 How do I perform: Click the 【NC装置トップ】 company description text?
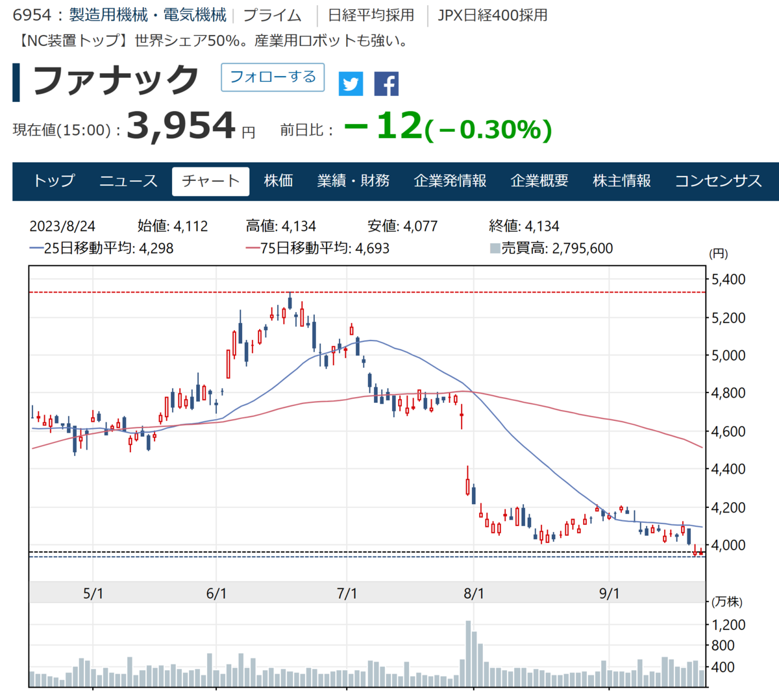[212, 41]
